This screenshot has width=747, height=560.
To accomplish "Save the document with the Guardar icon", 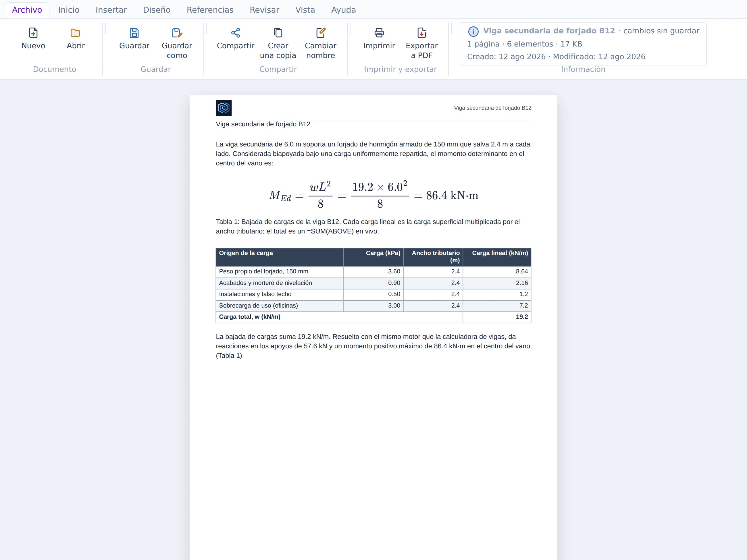I will pyautogui.click(x=134, y=33).
